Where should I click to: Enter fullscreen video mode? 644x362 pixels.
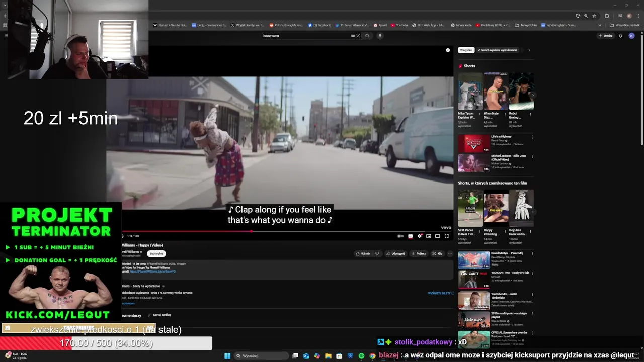pos(446,236)
